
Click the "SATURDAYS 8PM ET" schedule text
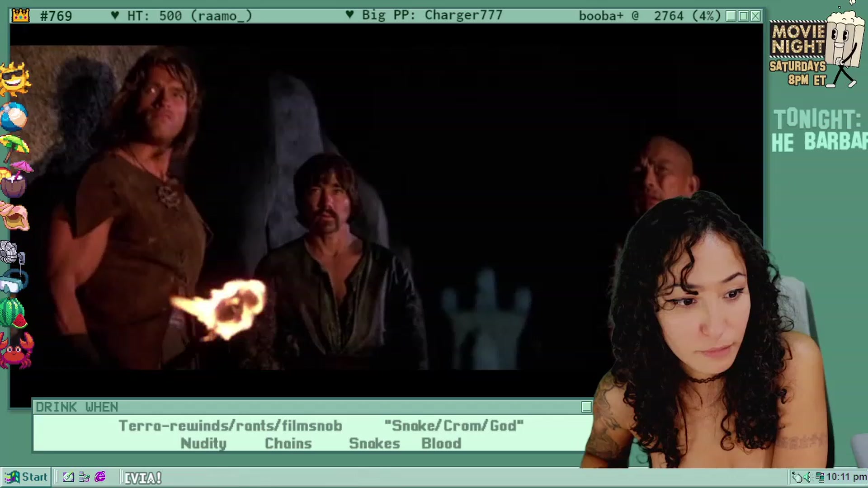[x=798, y=73]
